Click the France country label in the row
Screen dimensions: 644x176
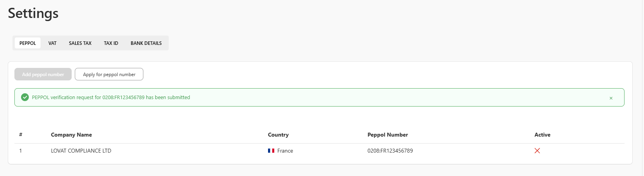[x=285, y=151]
